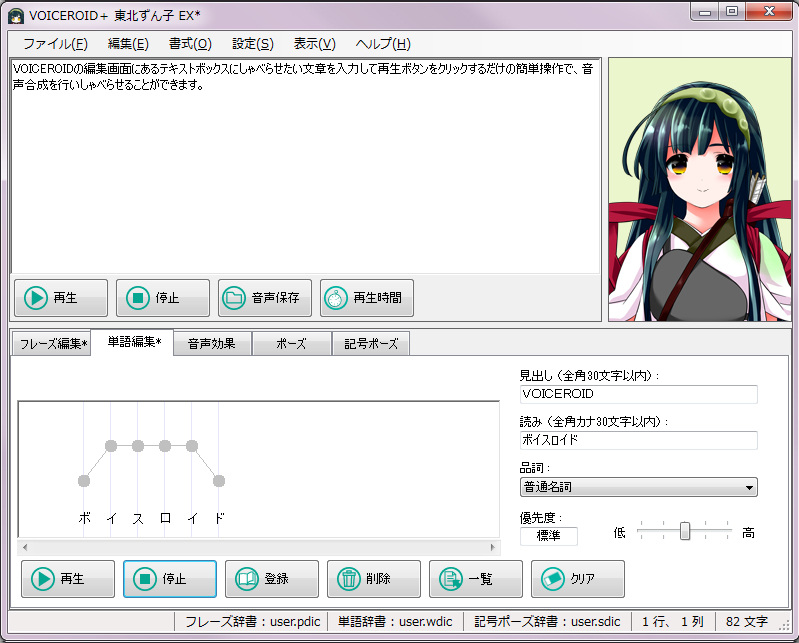Click the upper 再生 play button

tap(61, 298)
